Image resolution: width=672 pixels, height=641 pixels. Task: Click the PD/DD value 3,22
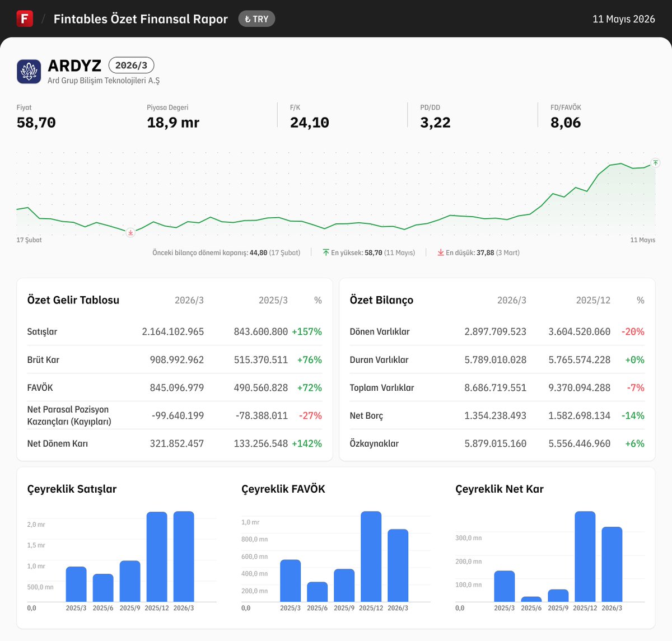436,123
